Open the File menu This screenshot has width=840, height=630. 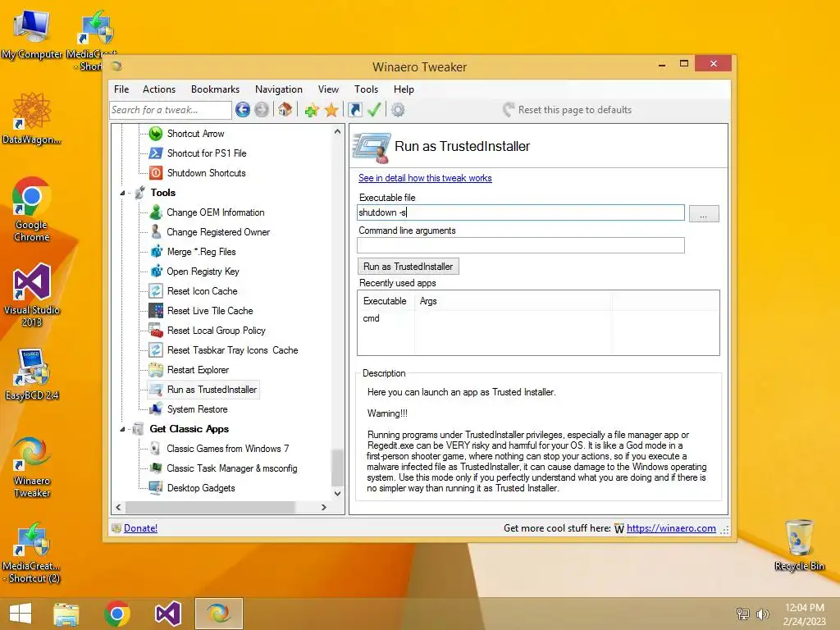[x=121, y=89]
